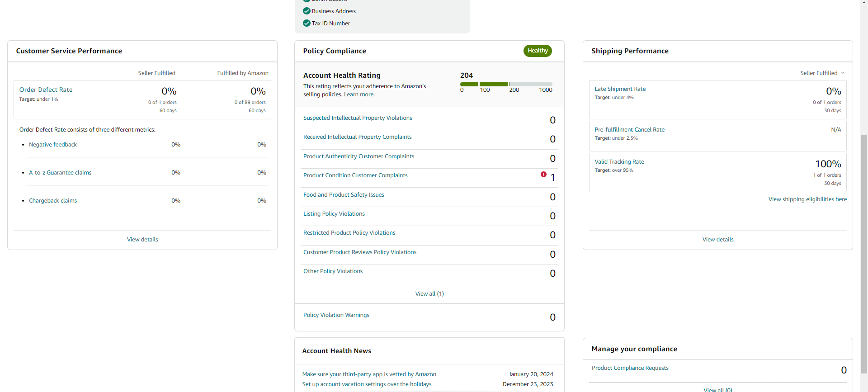The image size is (868, 392).
Task: Open Policy Violation Warnings
Action: [x=336, y=315]
